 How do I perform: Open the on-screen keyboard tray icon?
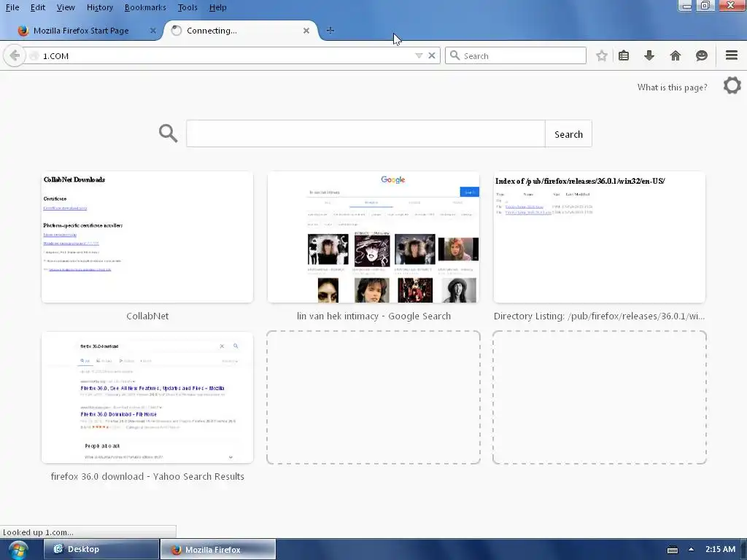(672, 550)
